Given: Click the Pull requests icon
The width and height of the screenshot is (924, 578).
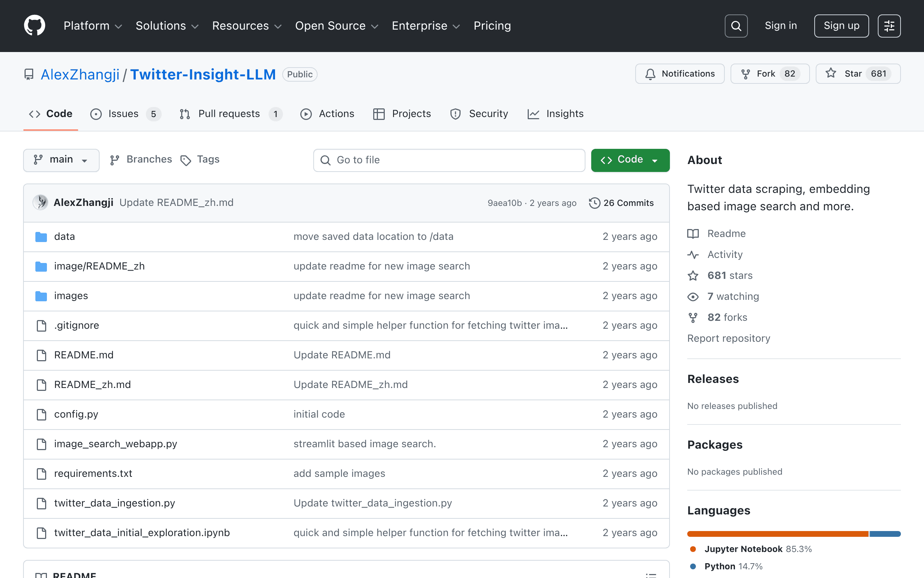Looking at the screenshot, I should 185,114.
